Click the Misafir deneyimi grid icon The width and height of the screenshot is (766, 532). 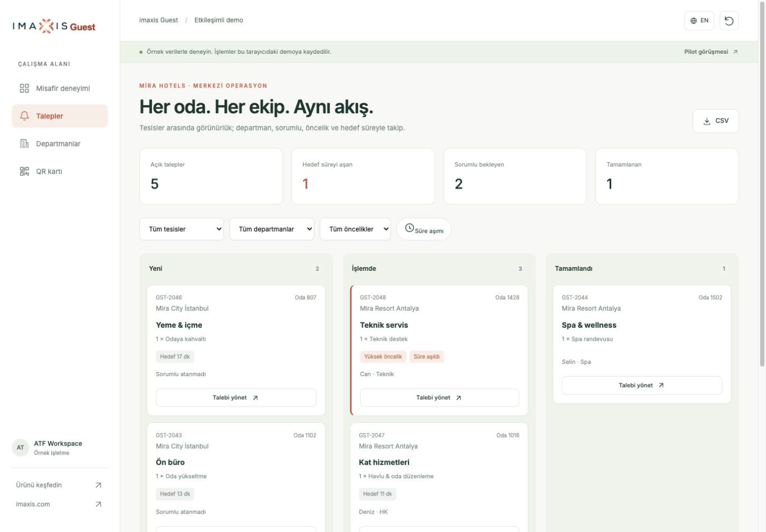pos(24,88)
